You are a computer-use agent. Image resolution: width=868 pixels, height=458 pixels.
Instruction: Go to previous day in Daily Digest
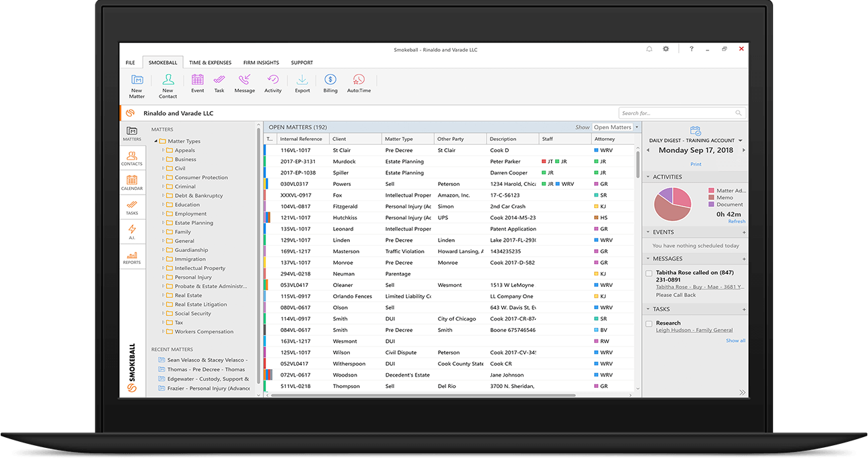point(648,151)
